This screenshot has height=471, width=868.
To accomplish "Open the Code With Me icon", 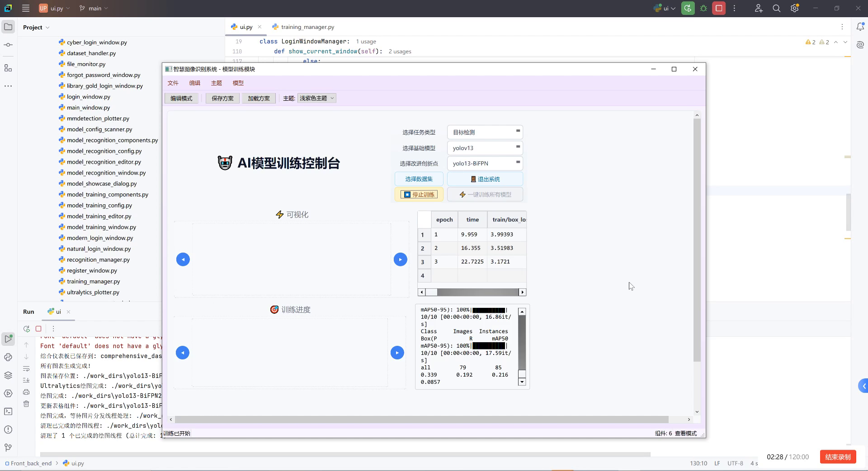I will pyautogui.click(x=759, y=8).
